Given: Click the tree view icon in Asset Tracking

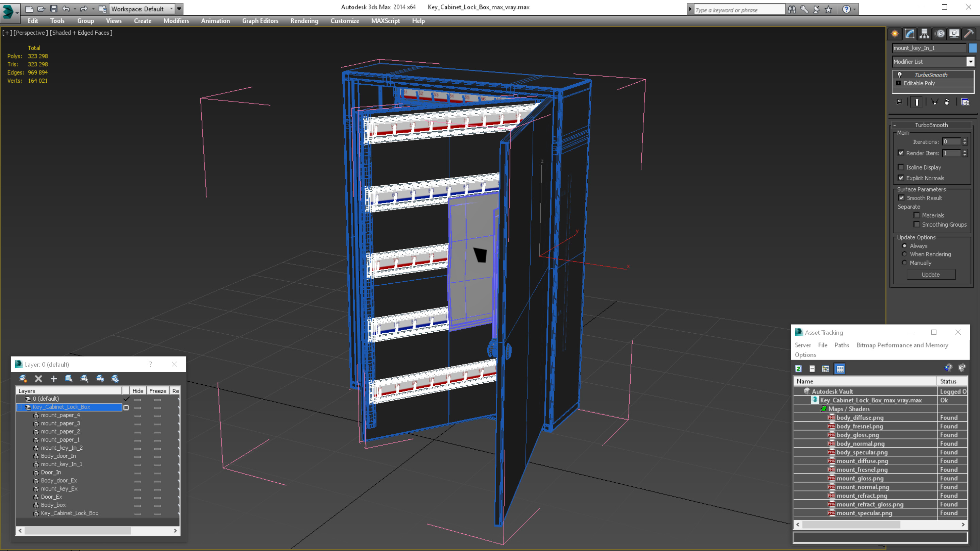Looking at the screenshot, I should click(x=826, y=368).
